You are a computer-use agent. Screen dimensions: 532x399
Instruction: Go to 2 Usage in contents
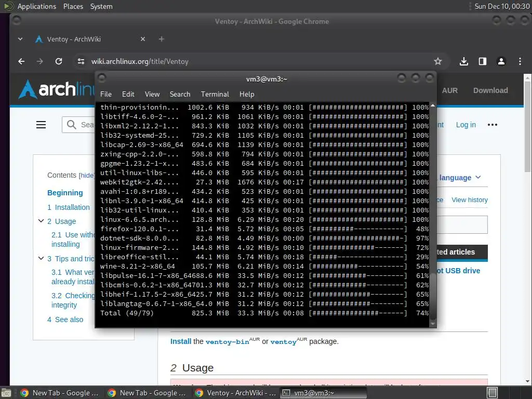(62, 221)
